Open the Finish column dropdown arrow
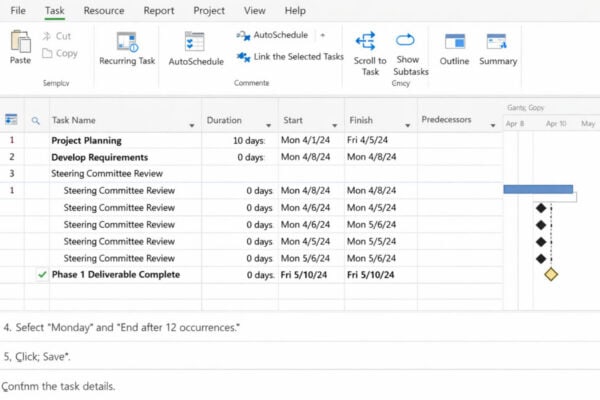The width and height of the screenshot is (600, 400). click(408, 126)
